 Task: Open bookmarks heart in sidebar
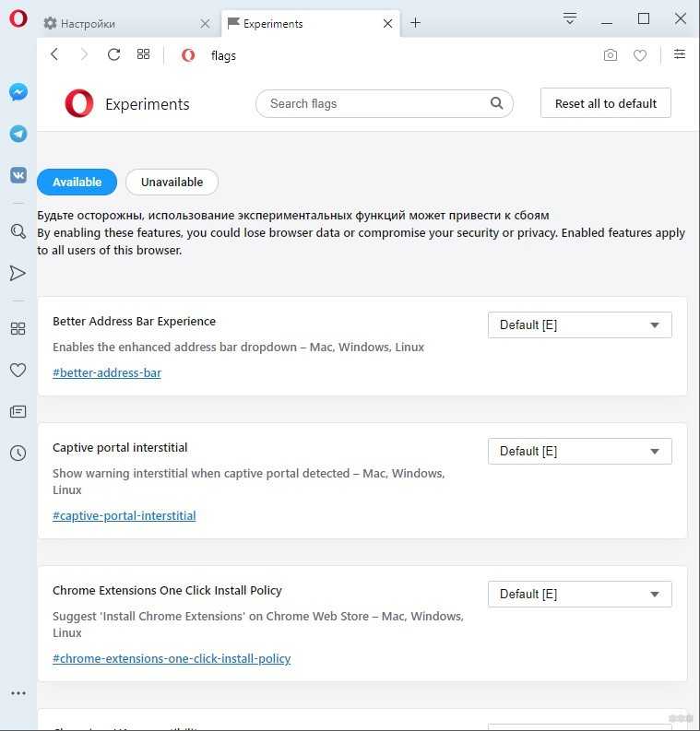(x=18, y=371)
